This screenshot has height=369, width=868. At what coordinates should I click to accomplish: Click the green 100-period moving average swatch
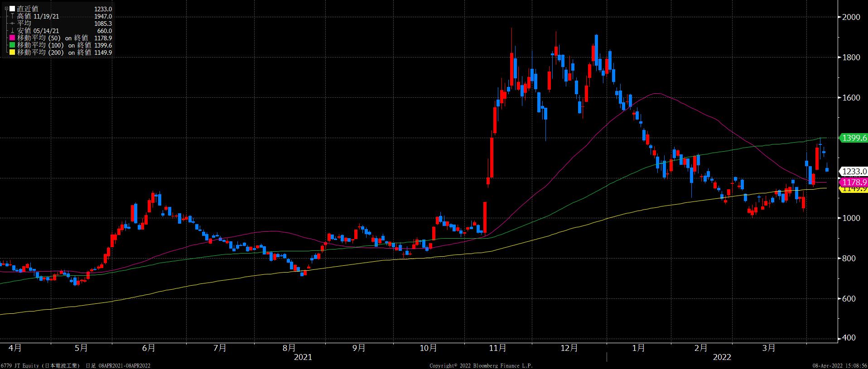(x=12, y=45)
